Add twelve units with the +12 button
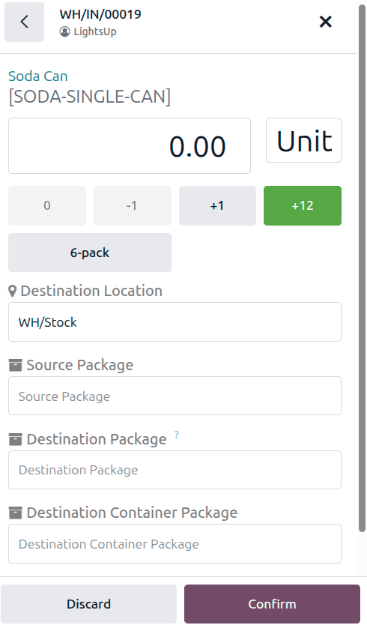The image size is (367, 628). (302, 206)
